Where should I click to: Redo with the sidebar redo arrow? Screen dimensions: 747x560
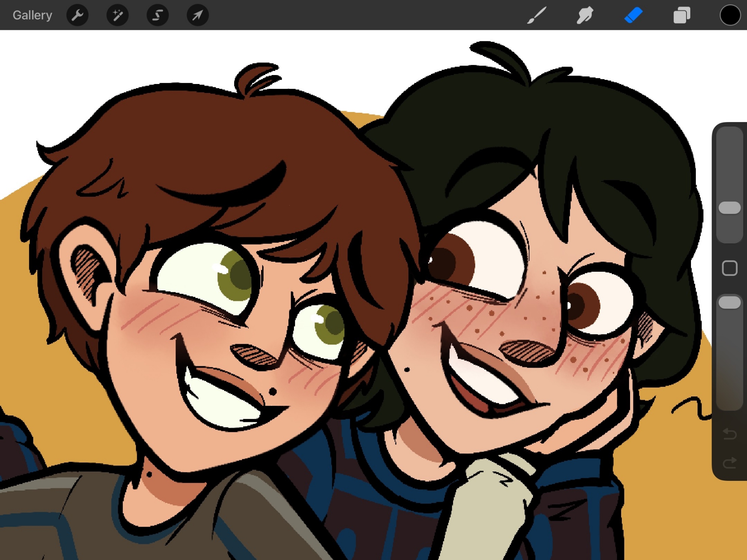729,463
